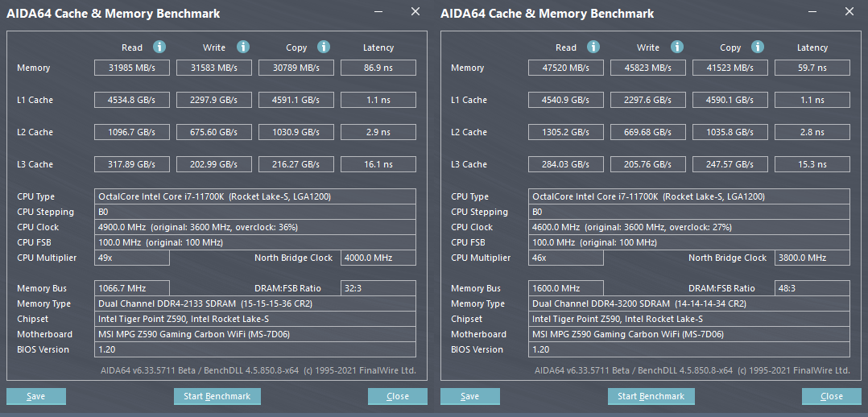The height and width of the screenshot is (417, 868).
Task: Click Memory Bus value 1600.0 MHz
Action: pyautogui.click(x=566, y=288)
